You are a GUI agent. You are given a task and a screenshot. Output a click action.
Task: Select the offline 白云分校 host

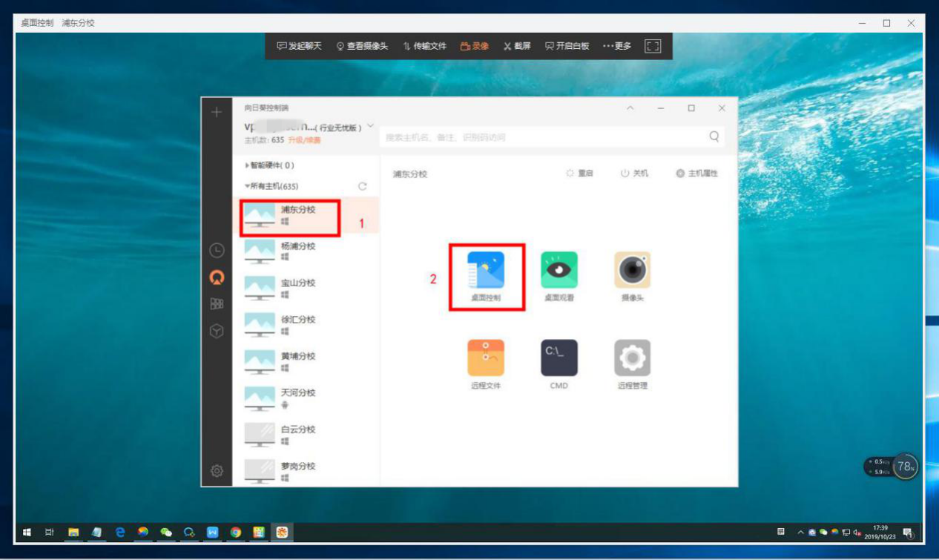tap(306, 435)
